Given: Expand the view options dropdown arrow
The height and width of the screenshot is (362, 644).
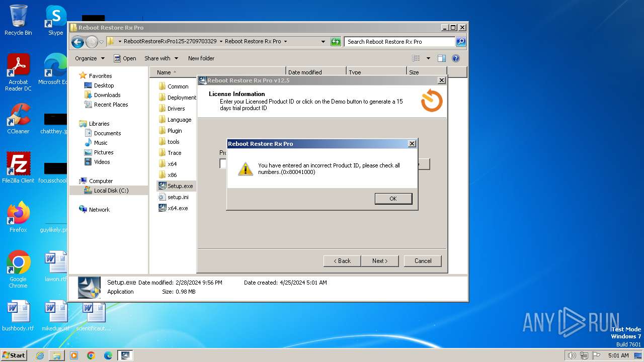Looking at the screenshot, I should pyautogui.click(x=428, y=58).
